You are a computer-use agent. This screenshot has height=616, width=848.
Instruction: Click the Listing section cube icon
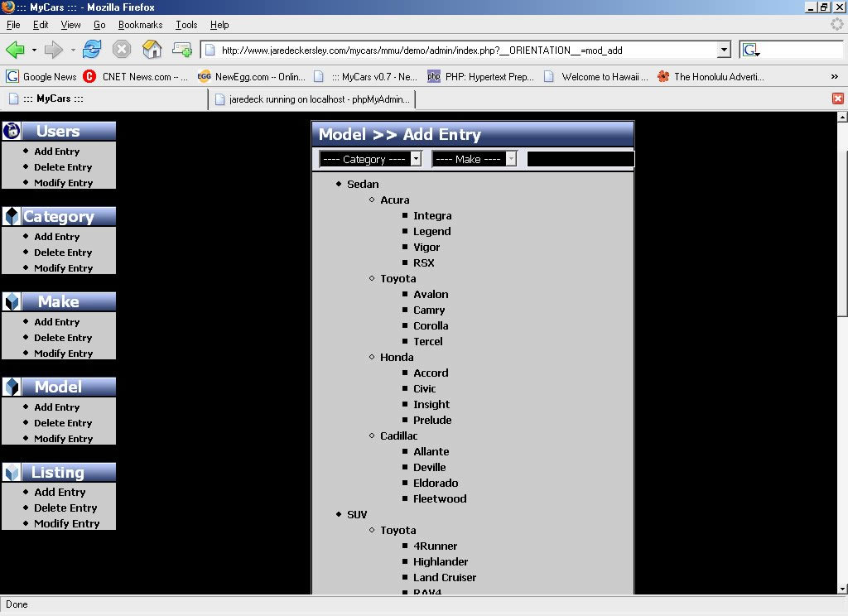point(12,472)
